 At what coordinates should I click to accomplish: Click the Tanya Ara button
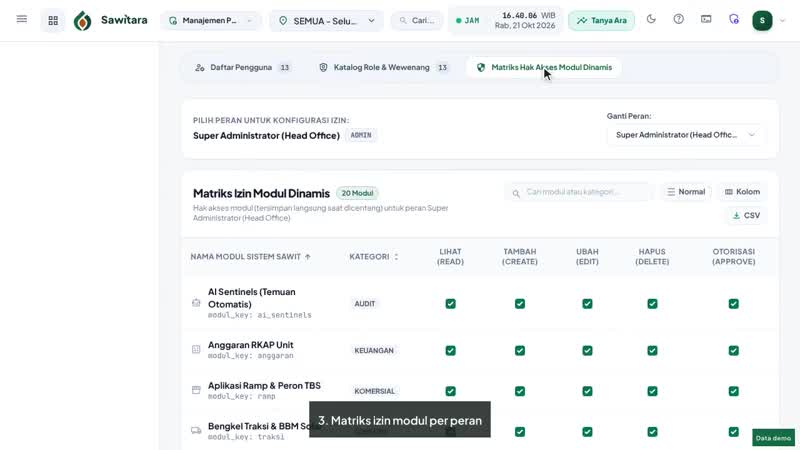(x=602, y=20)
